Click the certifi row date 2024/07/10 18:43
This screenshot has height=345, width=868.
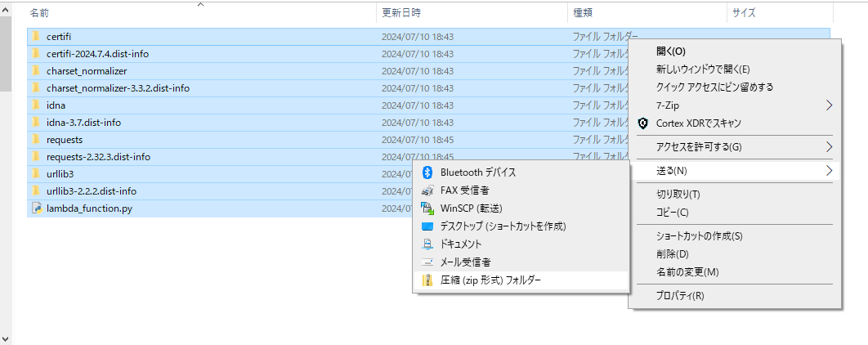pos(418,37)
